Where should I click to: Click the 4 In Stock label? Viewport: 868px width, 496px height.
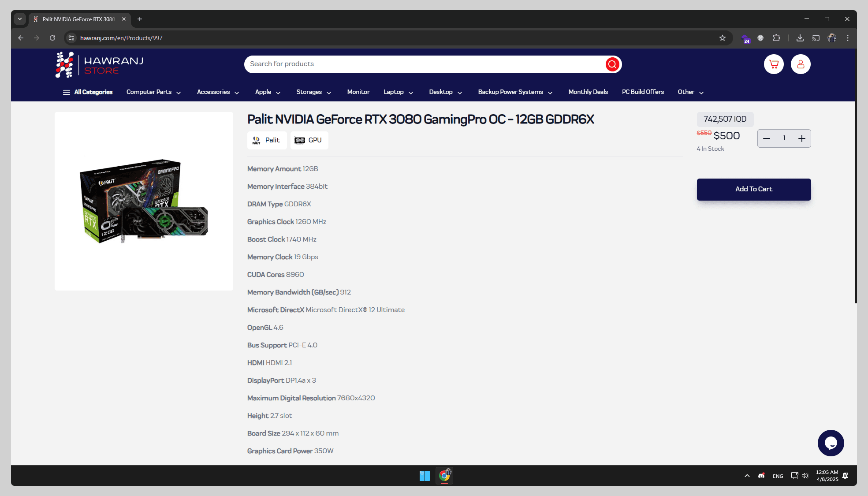[710, 149]
